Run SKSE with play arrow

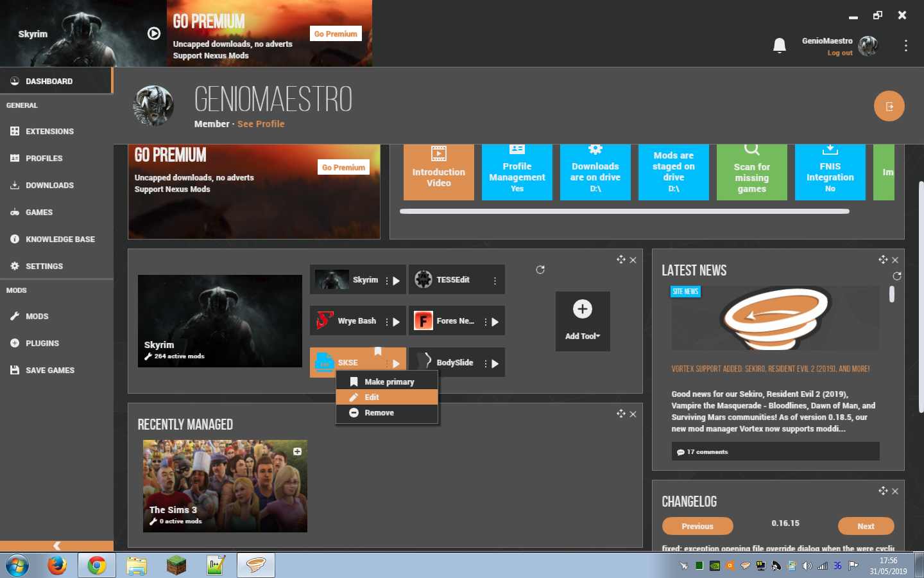point(397,363)
